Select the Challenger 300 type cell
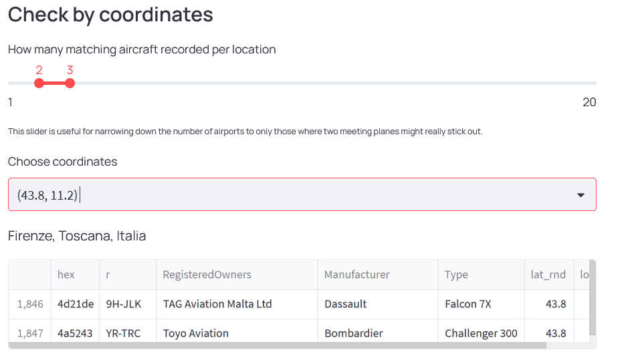Screen dimensions: 630x364 click(x=481, y=333)
